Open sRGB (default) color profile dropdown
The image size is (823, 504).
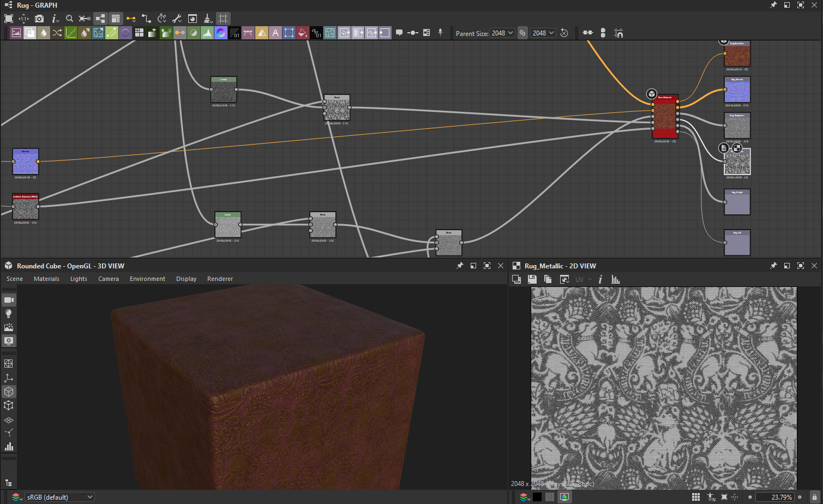(60, 497)
